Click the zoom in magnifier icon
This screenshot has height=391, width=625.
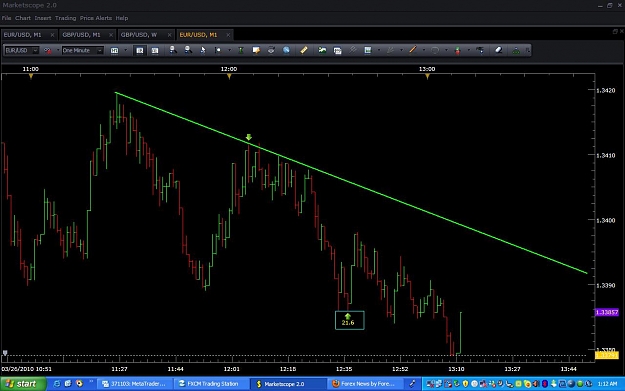point(173,50)
